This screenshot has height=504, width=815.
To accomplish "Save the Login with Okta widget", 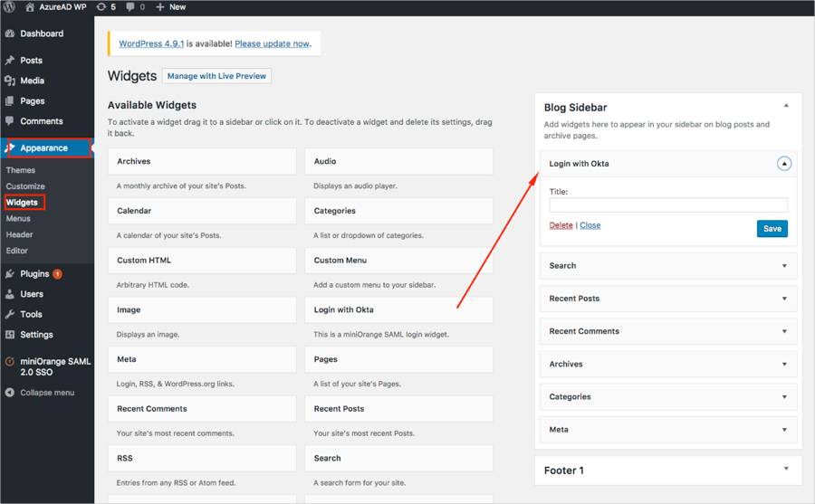I will pos(772,229).
